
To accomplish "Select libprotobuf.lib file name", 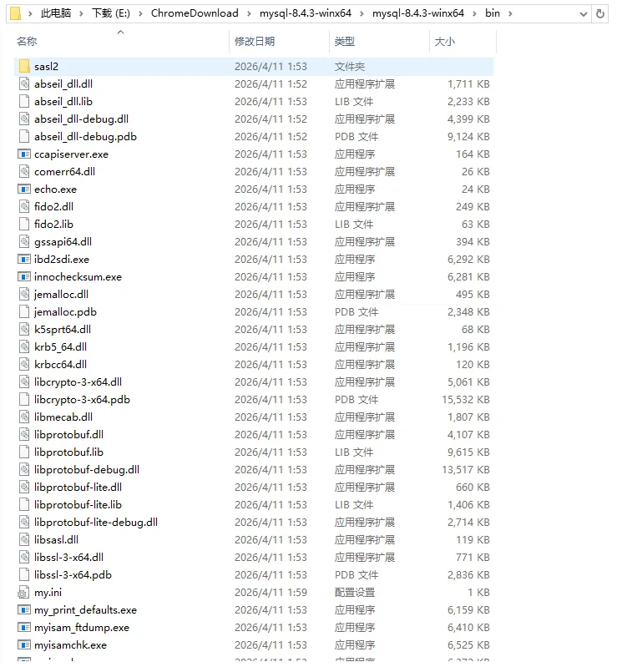I will click(68, 452).
